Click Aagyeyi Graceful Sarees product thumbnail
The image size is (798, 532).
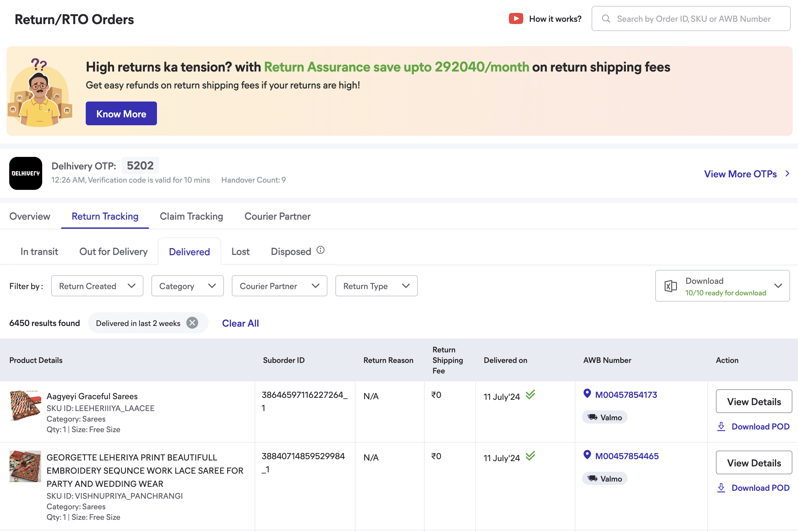click(25, 405)
